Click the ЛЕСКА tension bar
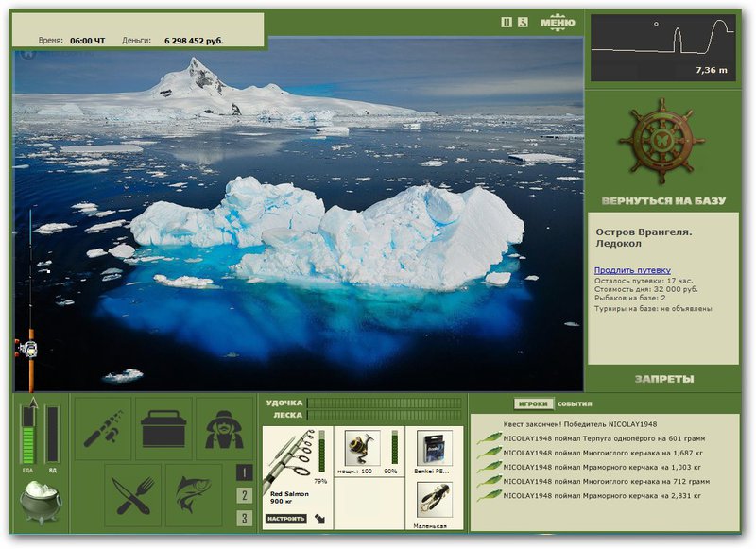Image resolution: width=756 pixels, height=549 pixels. [385, 415]
